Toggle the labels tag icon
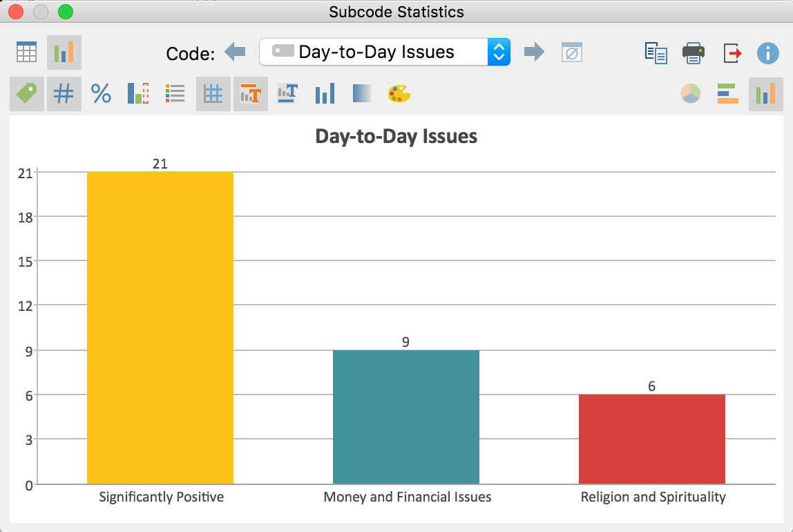Image resolution: width=793 pixels, height=532 pixels. pos(27,94)
